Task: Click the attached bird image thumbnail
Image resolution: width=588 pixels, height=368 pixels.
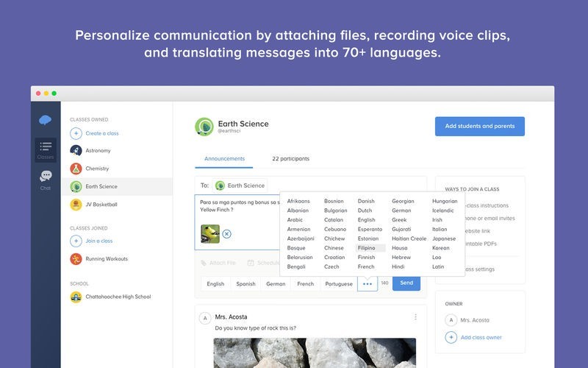Action: pos(210,234)
